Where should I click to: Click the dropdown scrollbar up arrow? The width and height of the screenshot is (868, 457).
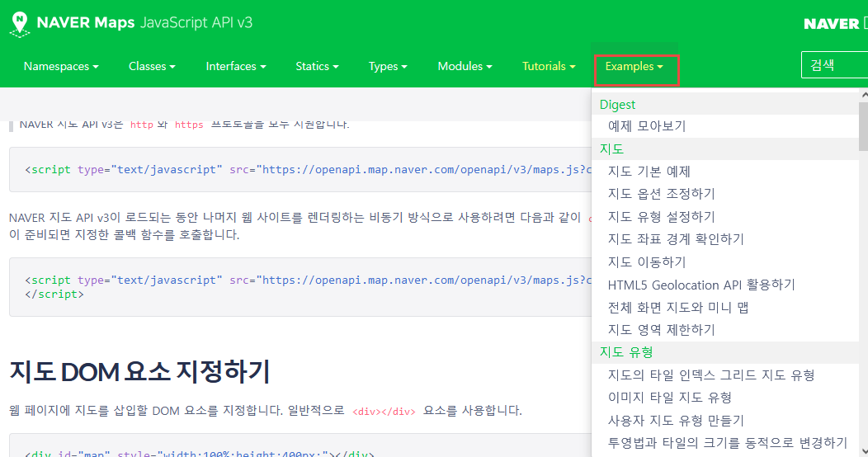coord(864,95)
